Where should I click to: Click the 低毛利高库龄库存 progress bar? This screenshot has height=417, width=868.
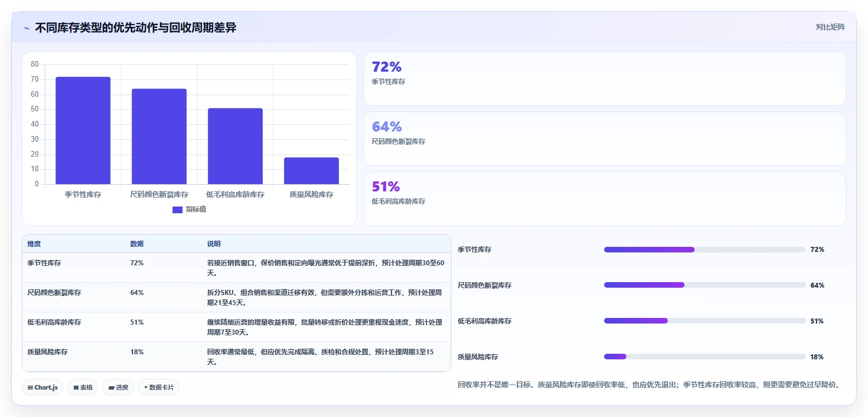coord(705,321)
